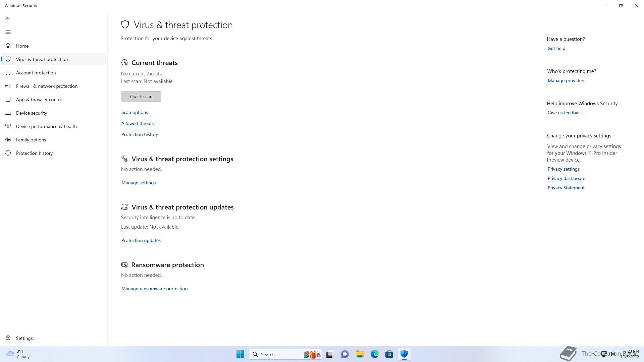Open Settings at the sidebar bottom
644x362 pixels.
(54, 338)
